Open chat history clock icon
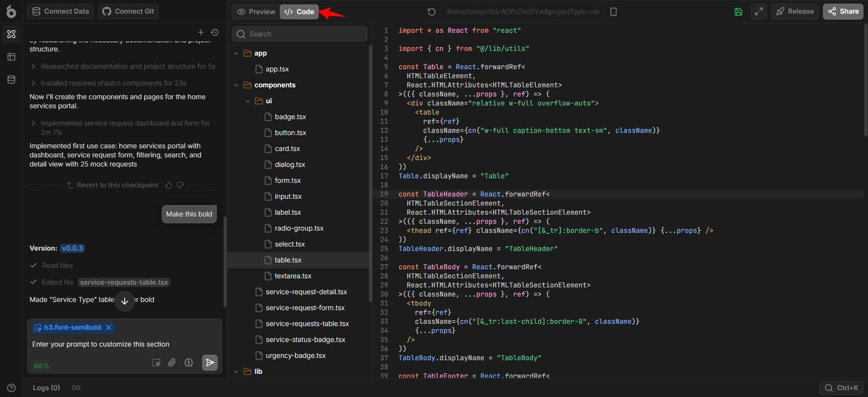 coord(215,32)
